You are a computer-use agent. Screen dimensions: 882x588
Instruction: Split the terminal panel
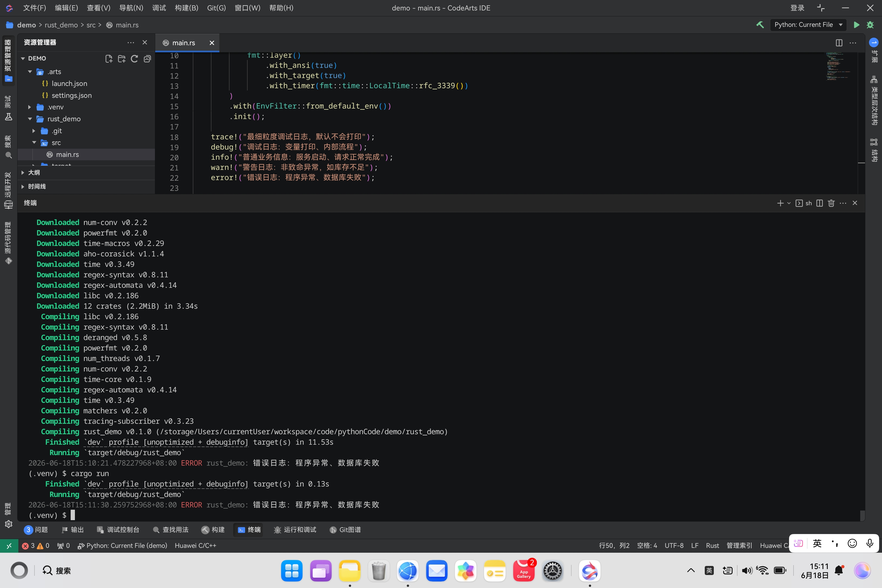click(819, 203)
